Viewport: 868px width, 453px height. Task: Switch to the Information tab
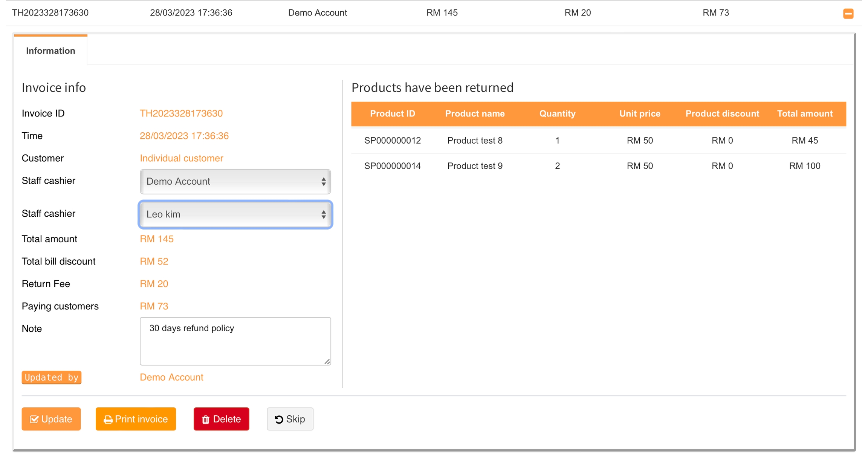[50, 51]
